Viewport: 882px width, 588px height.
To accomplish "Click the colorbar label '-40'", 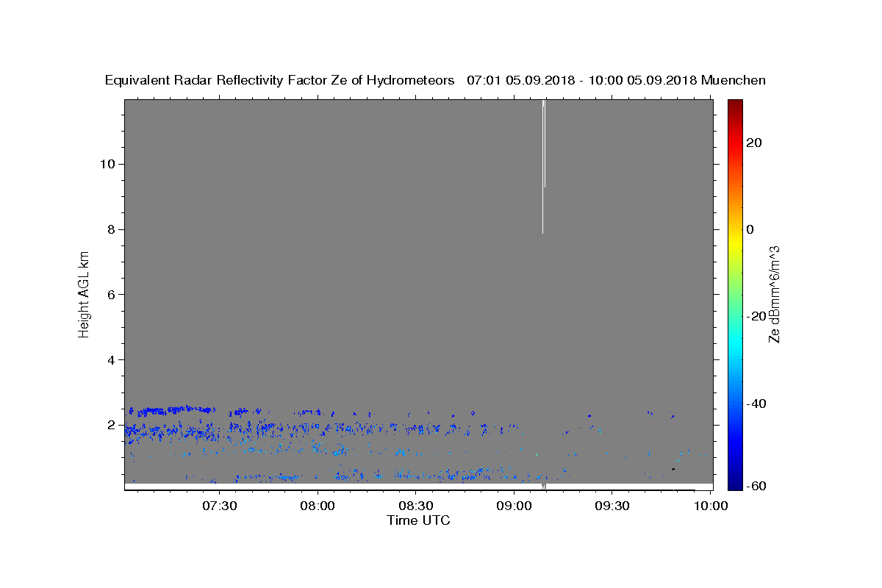I will click(x=756, y=404).
